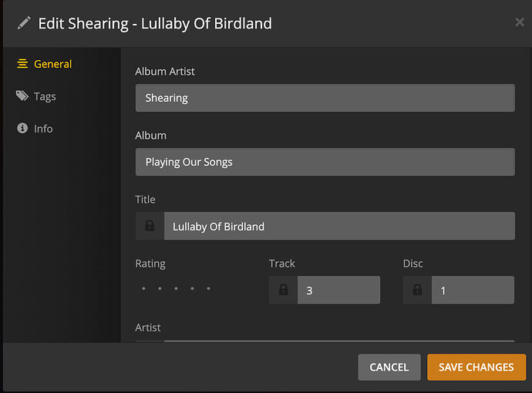Screen dimensions: 532x393
Task: Set rating to one star
Action: pos(143,289)
